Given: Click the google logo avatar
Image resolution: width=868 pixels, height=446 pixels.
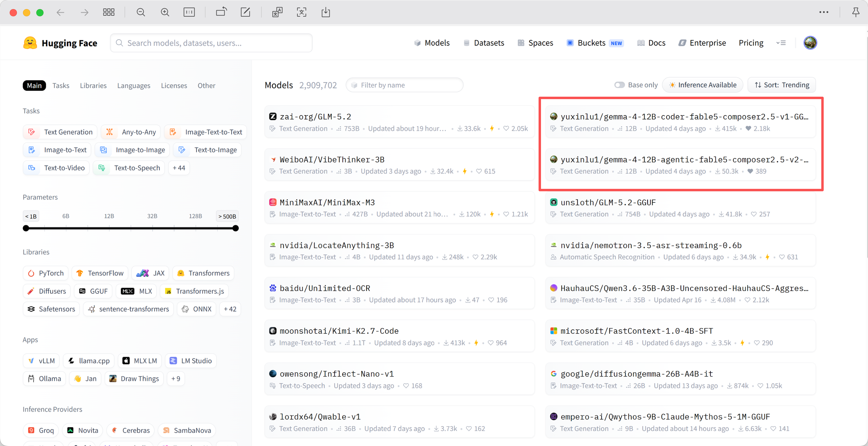Looking at the screenshot, I should click(554, 373).
